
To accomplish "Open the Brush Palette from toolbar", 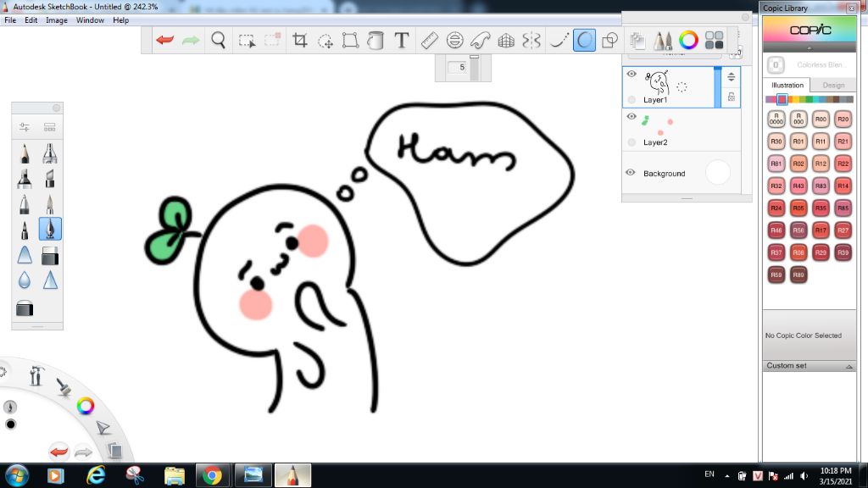I will pos(663,40).
